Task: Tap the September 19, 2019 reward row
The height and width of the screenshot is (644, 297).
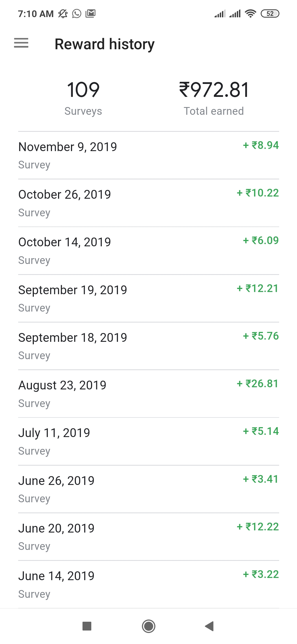Action: coord(148,298)
